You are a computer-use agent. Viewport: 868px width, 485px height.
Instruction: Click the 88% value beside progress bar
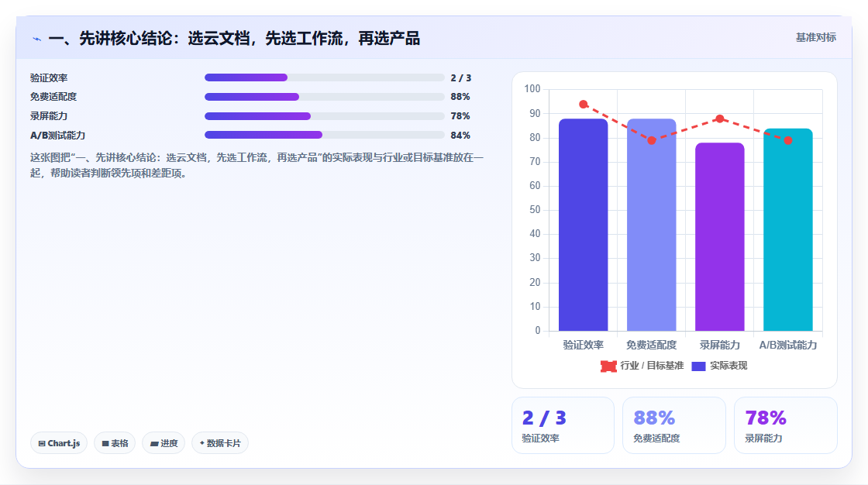pyautogui.click(x=460, y=97)
